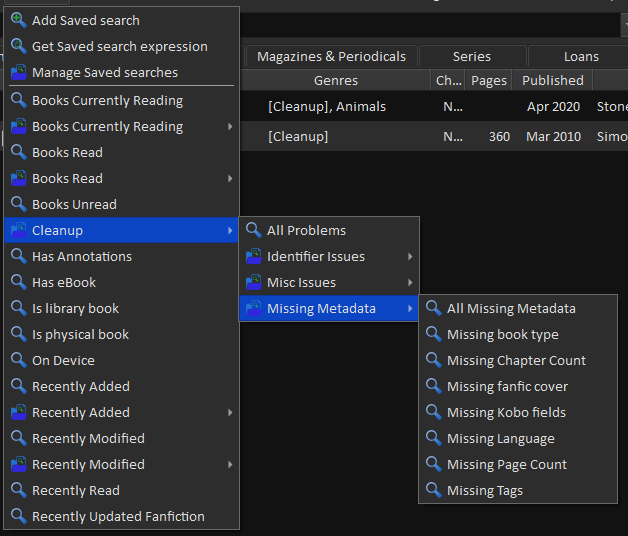Choose Has Annotations saved search

(x=81, y=256)
